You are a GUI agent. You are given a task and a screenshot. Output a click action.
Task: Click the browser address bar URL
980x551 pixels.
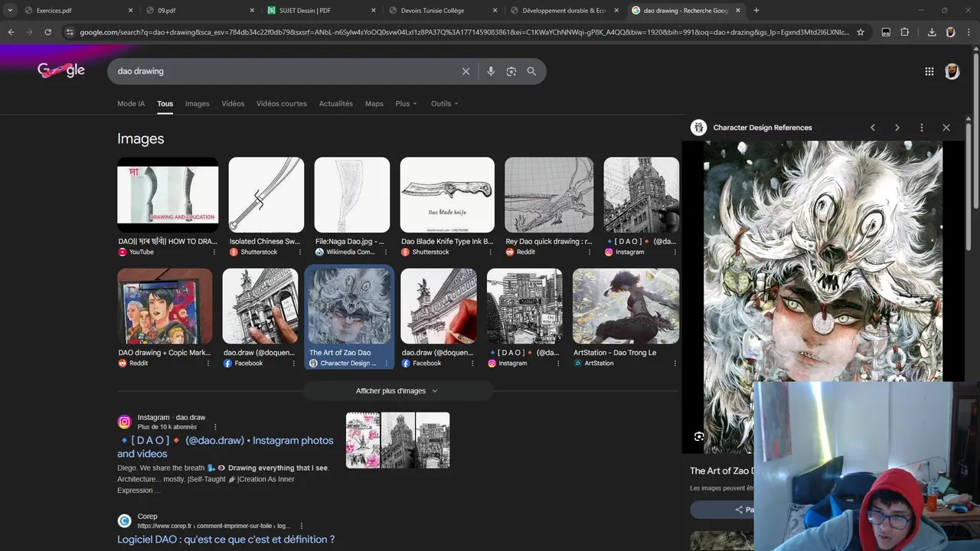tap(464, 32)
